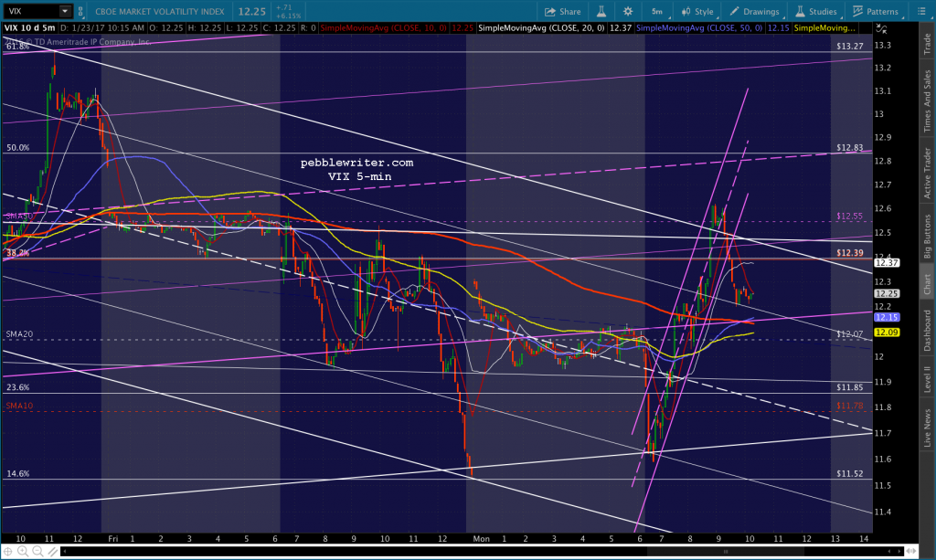Select the trendline drawing tool icon
The image size is (936, 560).
(x=52, y=552)
